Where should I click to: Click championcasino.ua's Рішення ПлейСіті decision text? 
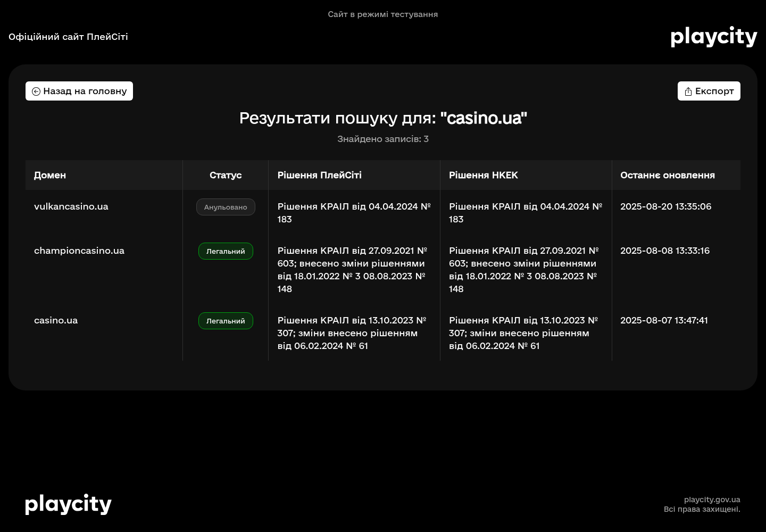click(352, 270)
